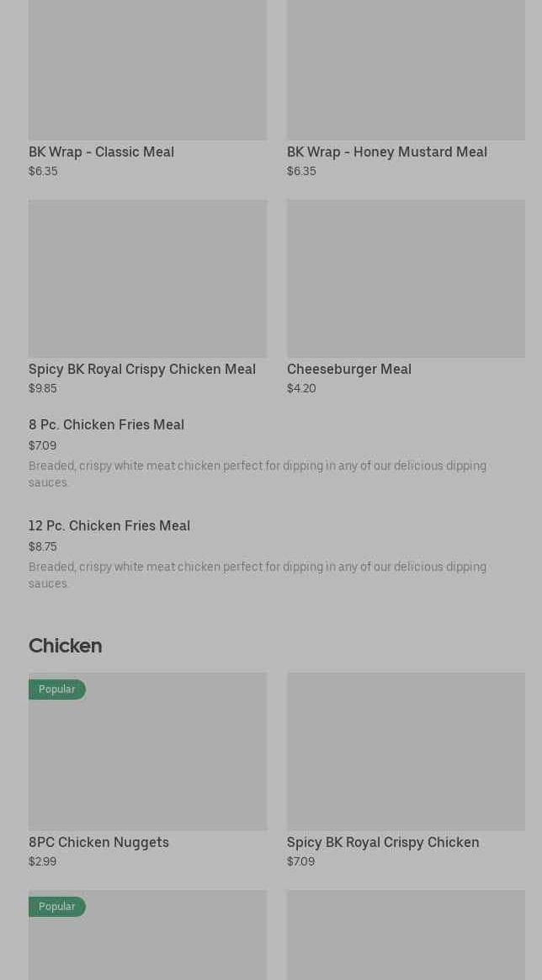Click the Popular badge on 8PC Chicken Nuggets
The image size is (542, 980).
56,690
